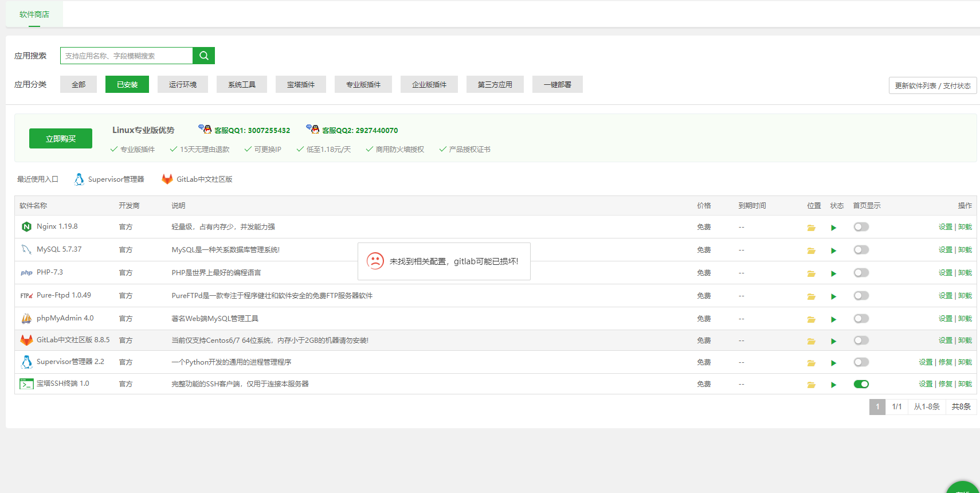Toggle homepage display for phpMyAdmin 4.0
This screenshot has width=980, height=493.
click(861, 319)
